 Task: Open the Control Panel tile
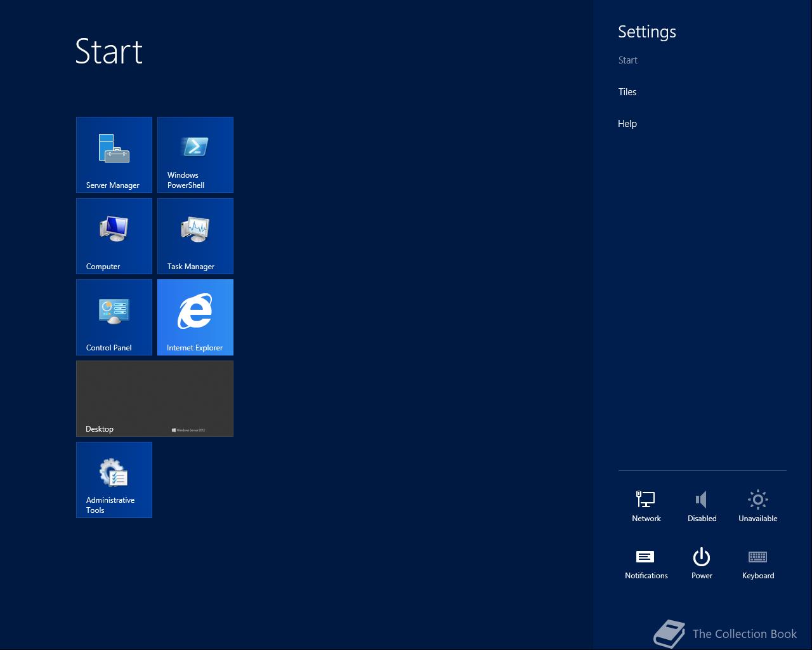pyautogui.click(x=114, y=317)
